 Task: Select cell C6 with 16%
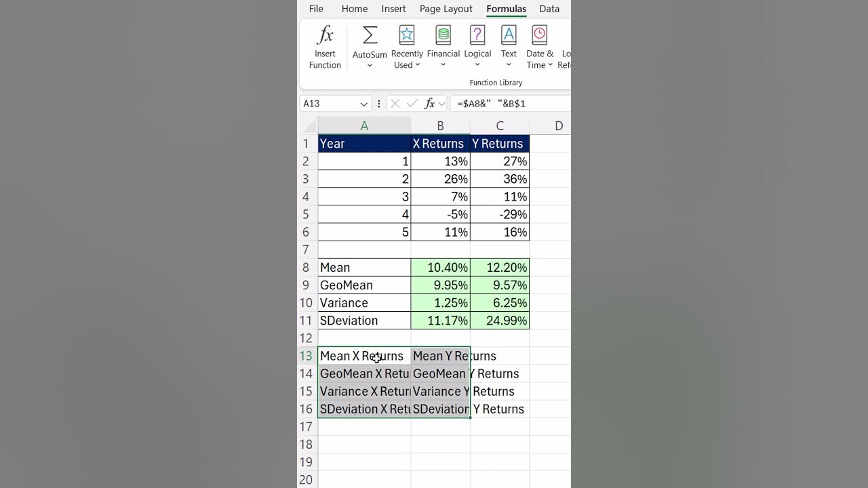[x=500, y=232]
